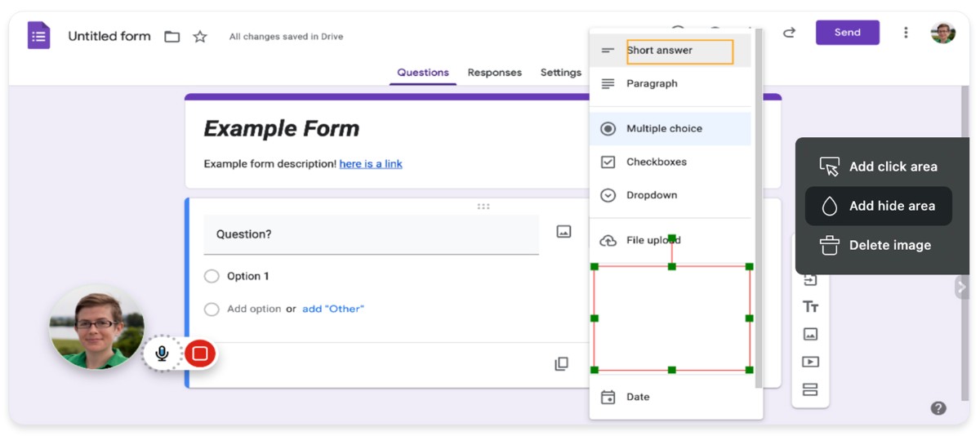Screen dimensions: 980x436
Task: Click the add video icon in sidebar
Action: 810,362
